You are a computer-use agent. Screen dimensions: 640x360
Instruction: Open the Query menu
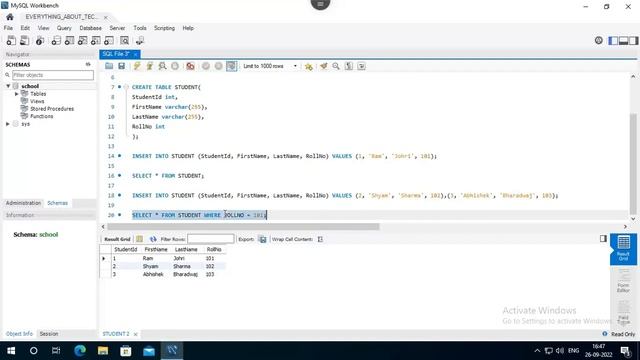64,28
